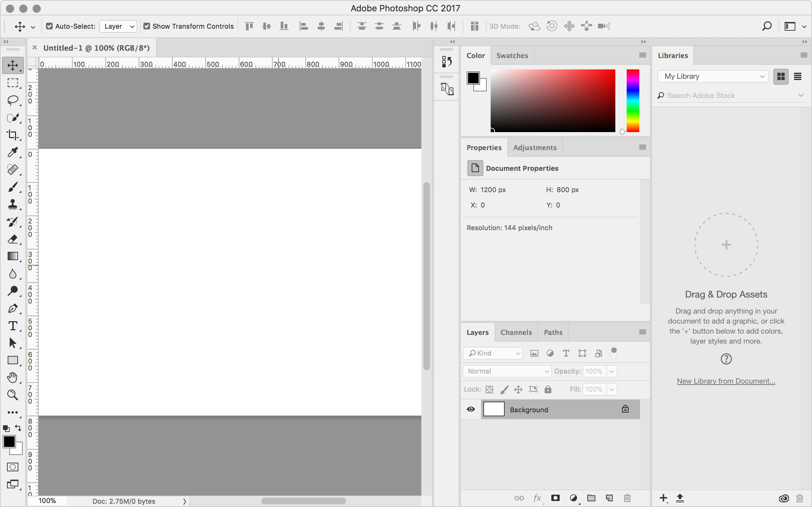Screen dimensions: 812x507
Task: Toggle Quick Mask mode
Action: tap(13, 467)
